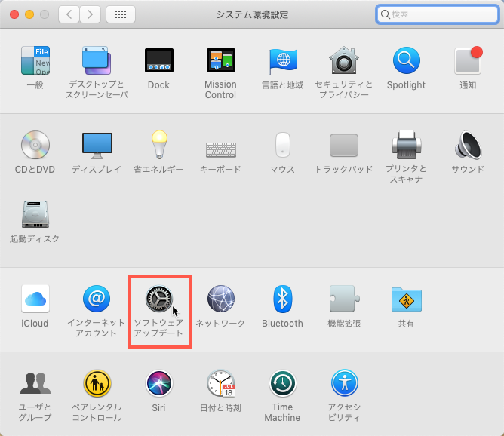The image size is (504, 436).
Task: Click the forward navigation arrow button
Action: coord(90,14)
